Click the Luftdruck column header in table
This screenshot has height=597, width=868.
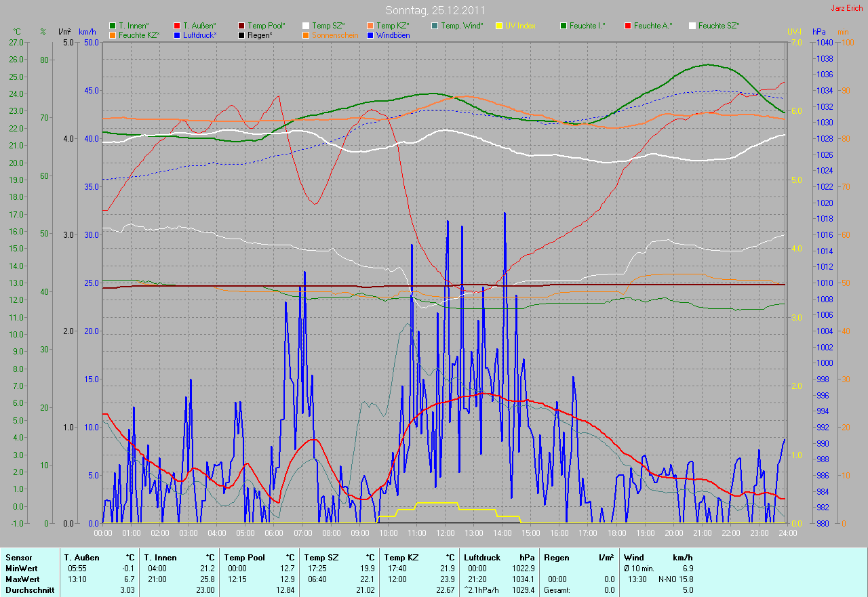(x=482, y=558)
